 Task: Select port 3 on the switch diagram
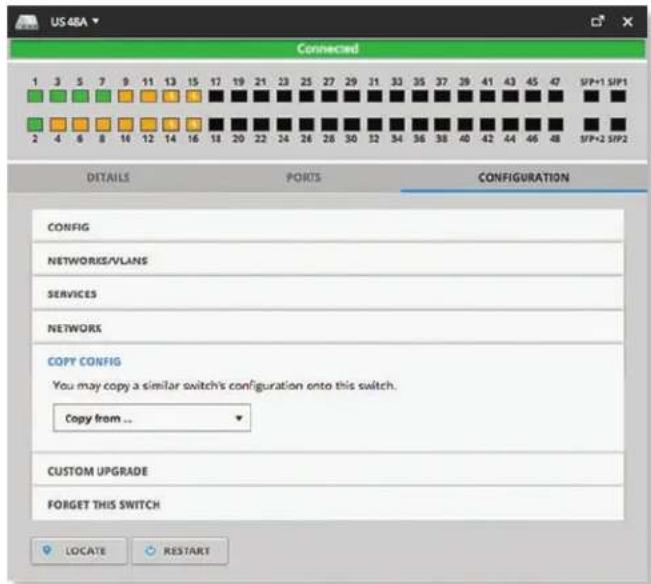tap(58, 96)
